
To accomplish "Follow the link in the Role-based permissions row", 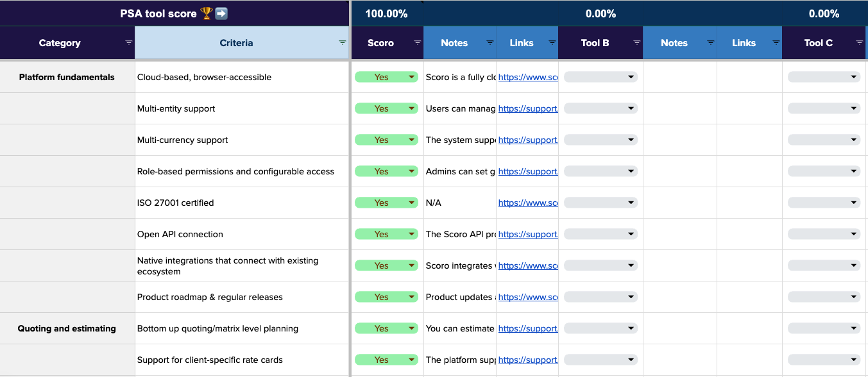I will pyautogui.click(x=528, y=171).
